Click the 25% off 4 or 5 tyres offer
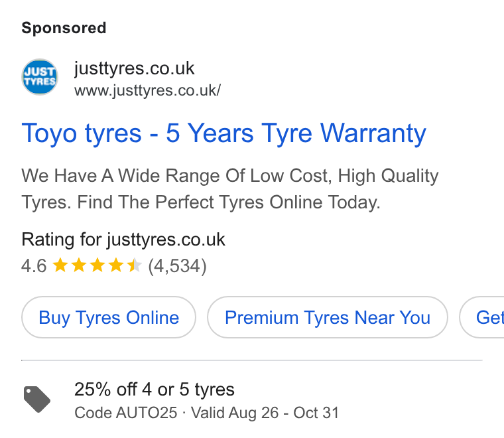The image size is (504, 438). click(155, 390)
